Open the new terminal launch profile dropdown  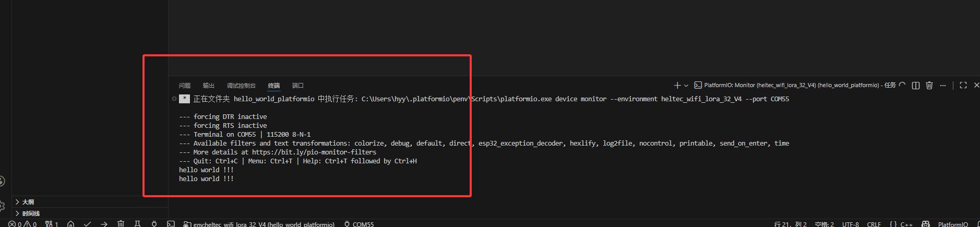point(686,85)
